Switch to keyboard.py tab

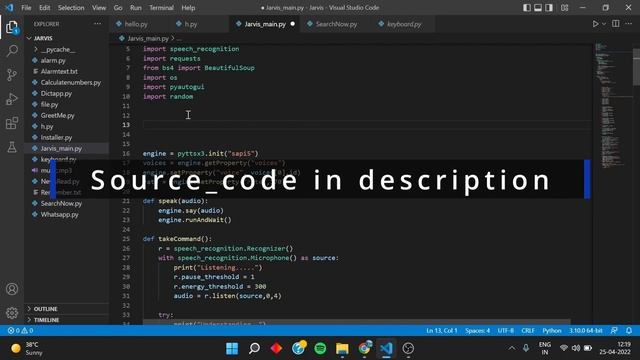point(404,24)
